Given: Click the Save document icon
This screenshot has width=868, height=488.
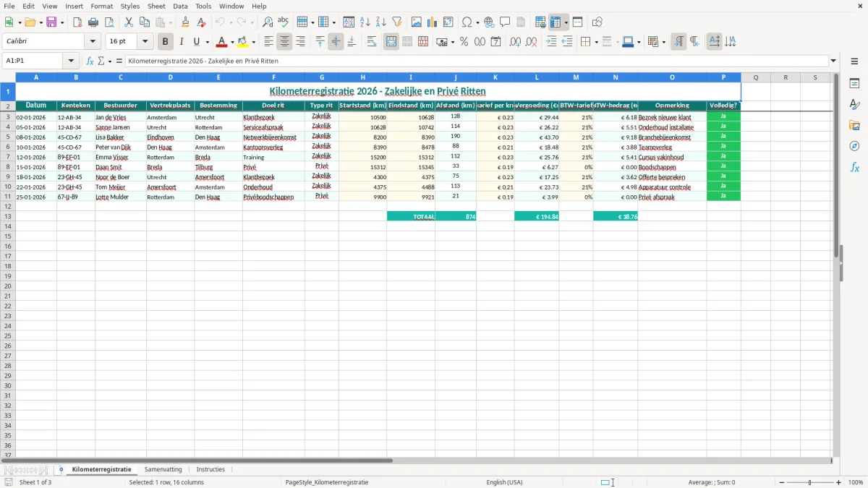Looking at the screenshot, I should coord(51,22).
